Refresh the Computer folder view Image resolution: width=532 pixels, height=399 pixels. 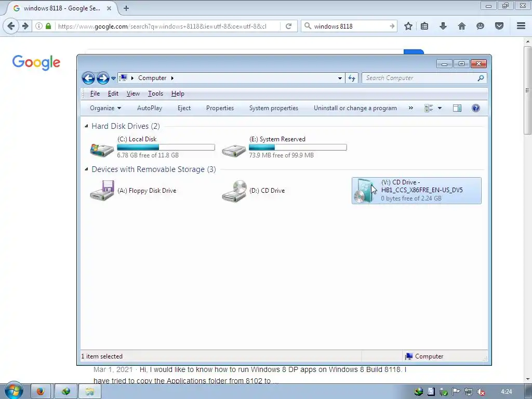point(352,78)
